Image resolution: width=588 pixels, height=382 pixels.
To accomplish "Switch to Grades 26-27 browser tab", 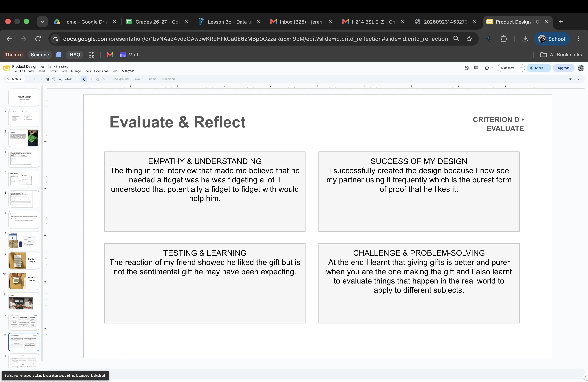I will tap(157, 22).
